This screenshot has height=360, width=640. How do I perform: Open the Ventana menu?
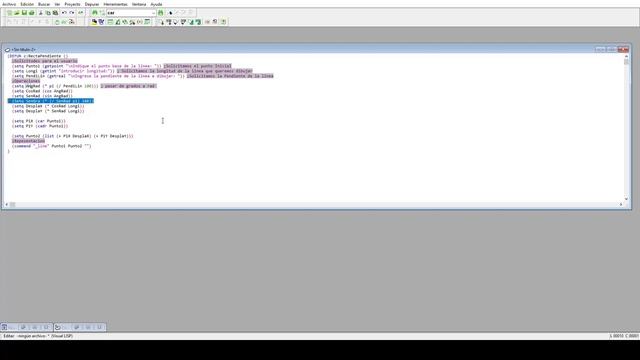[x=139, y=4]
